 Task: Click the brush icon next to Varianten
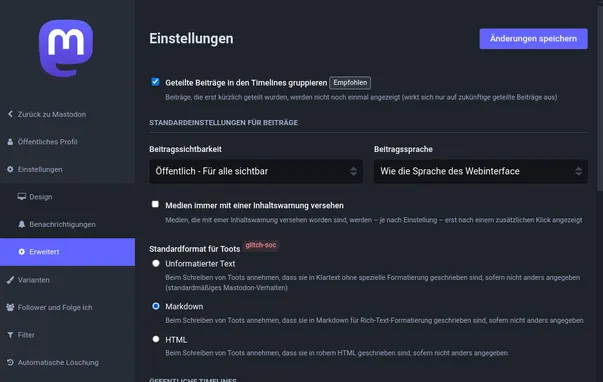(10, 280)
